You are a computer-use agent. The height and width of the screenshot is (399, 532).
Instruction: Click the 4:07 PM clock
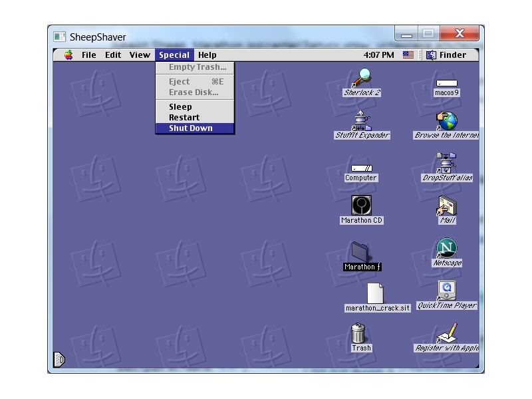tap(378, 55)
